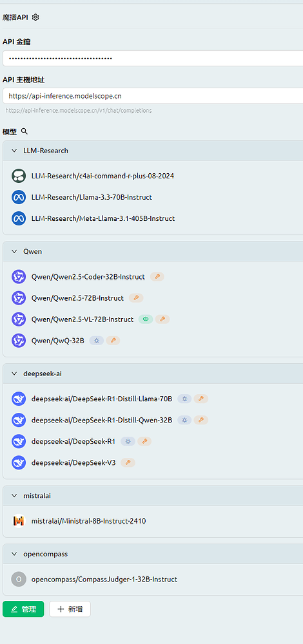Image resolution: width=303 pixels, height=644 pixels.
Task: Select mistralai/Ministral-8B-Instruct-2410 model name
Action: pos(88,521)
